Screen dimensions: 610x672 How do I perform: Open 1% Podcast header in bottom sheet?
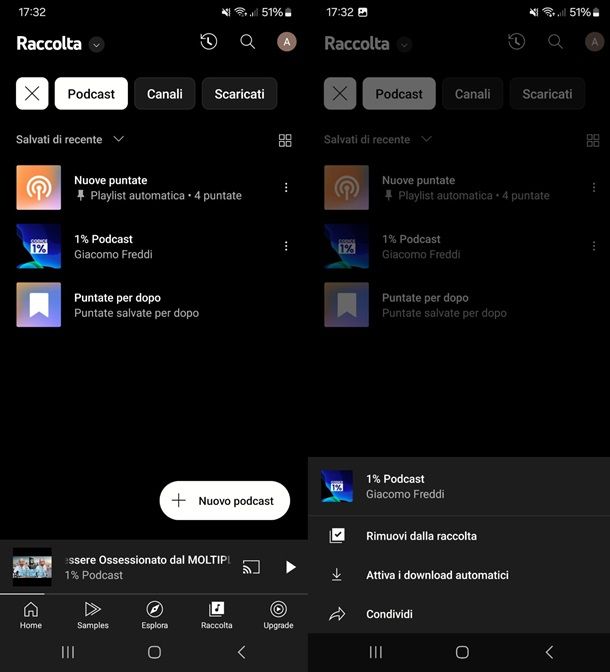(459, 486)
